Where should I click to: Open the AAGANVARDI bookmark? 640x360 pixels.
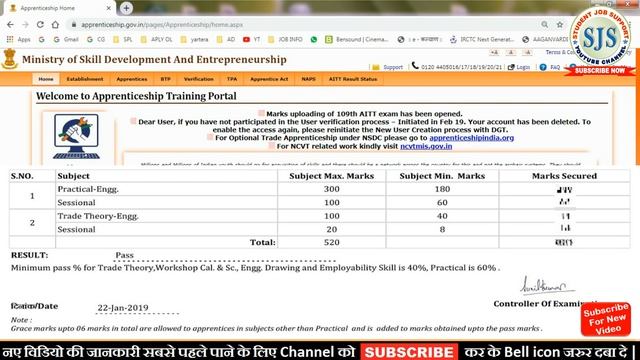point(545,40)
